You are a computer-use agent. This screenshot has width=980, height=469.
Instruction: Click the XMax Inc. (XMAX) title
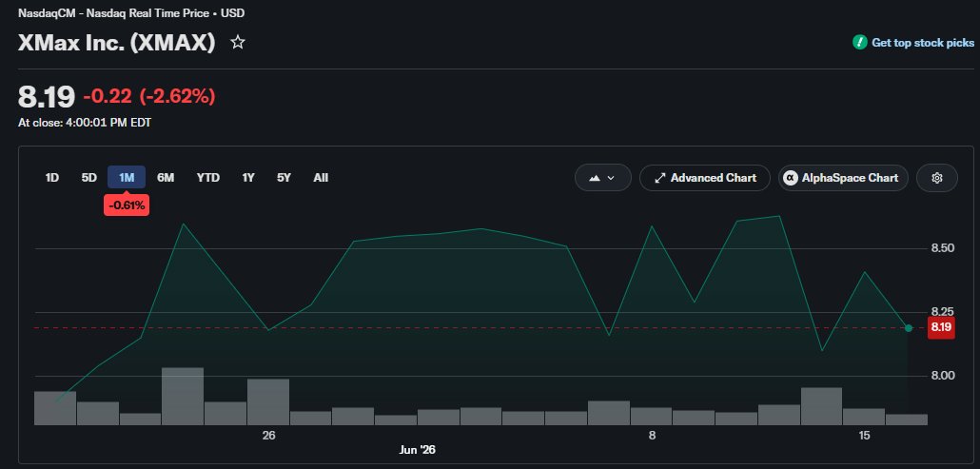pyautogui.click(x=117, y=43)
